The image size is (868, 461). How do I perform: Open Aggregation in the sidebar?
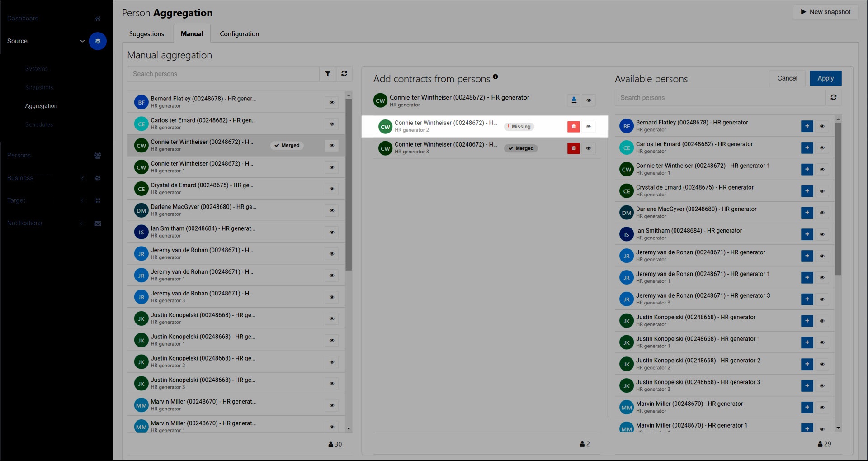(41, 106)
